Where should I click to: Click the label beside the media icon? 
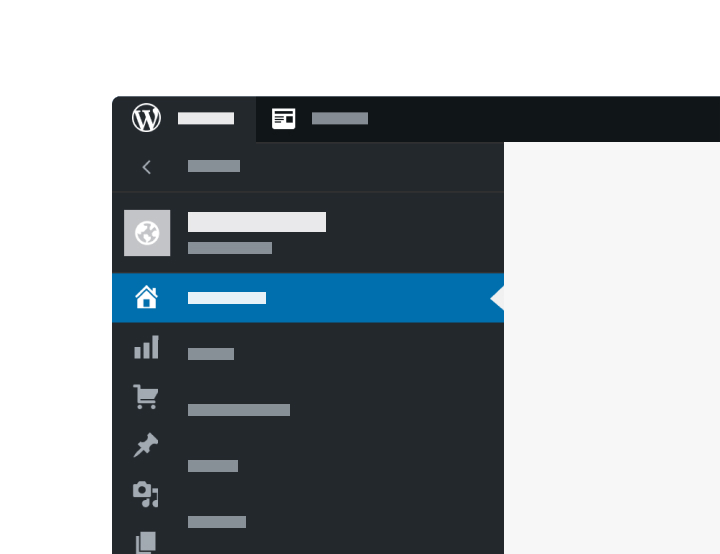tap(217, 522)
